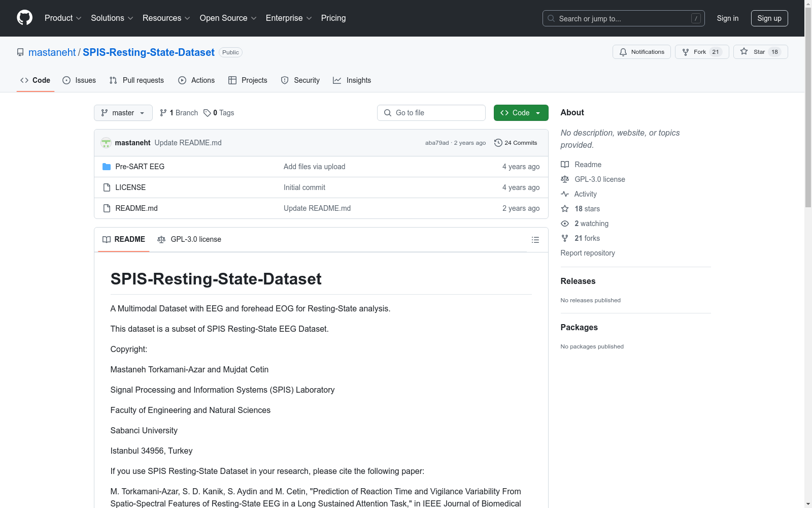Open the green Code download dropdown

point(521,113)
